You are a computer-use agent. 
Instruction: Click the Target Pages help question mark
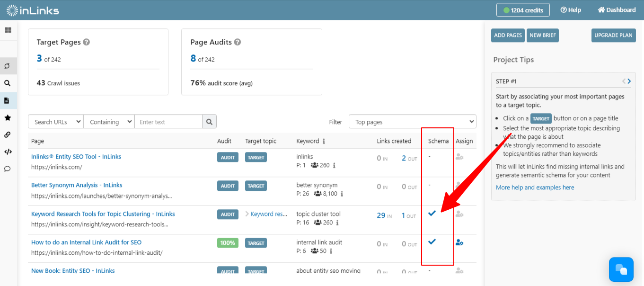(x=87, y=42)
